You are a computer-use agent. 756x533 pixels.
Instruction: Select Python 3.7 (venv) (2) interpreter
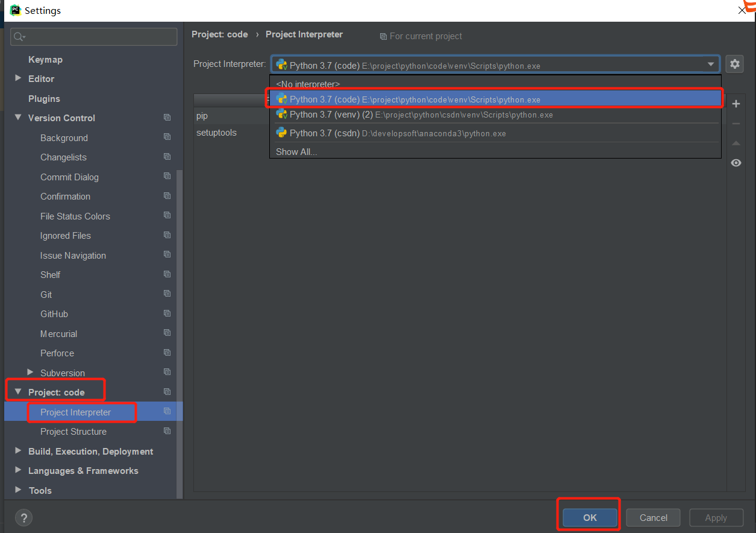(x=495, y=115)
